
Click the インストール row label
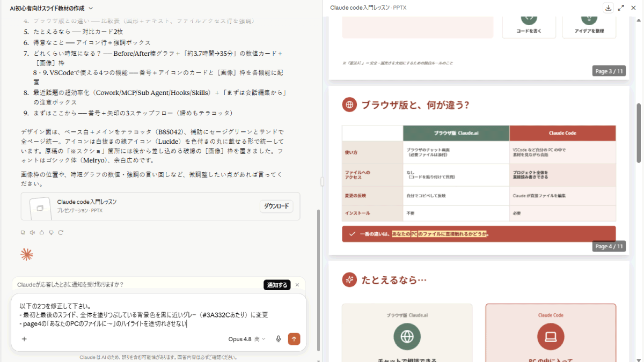pos(357,213)
